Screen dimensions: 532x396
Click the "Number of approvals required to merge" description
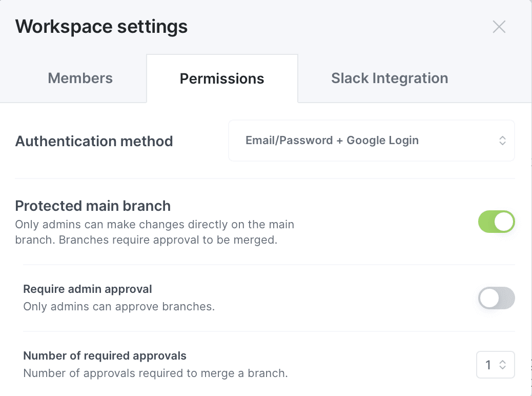click(155, 373)
